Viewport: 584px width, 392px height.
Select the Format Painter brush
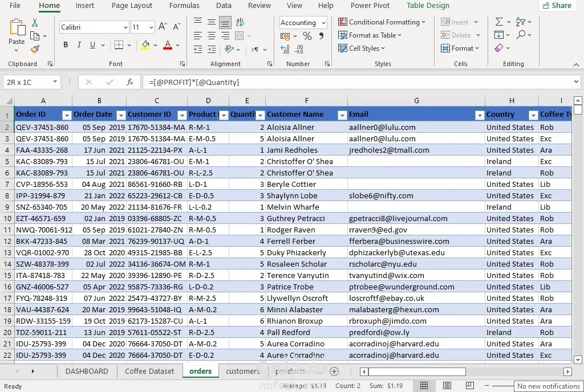pyautogui.click(x=35, y=49)
